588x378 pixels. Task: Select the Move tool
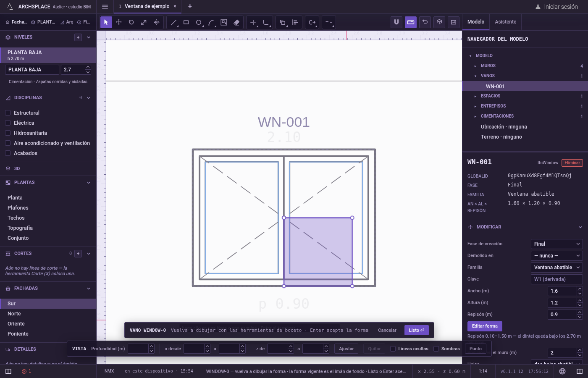click(119, 22)
